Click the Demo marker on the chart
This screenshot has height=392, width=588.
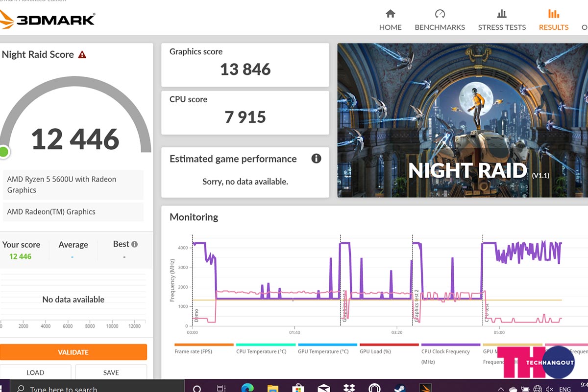click(196, 315)
